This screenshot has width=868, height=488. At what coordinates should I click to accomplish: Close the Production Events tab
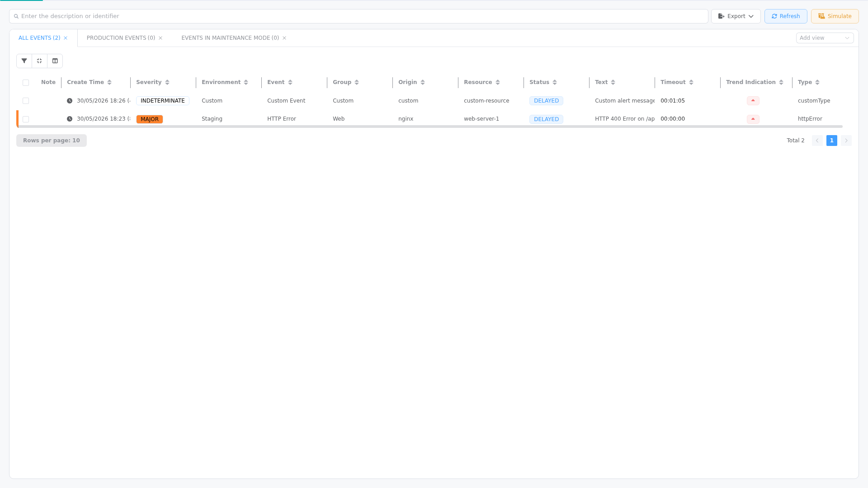[x=160, y=38]
